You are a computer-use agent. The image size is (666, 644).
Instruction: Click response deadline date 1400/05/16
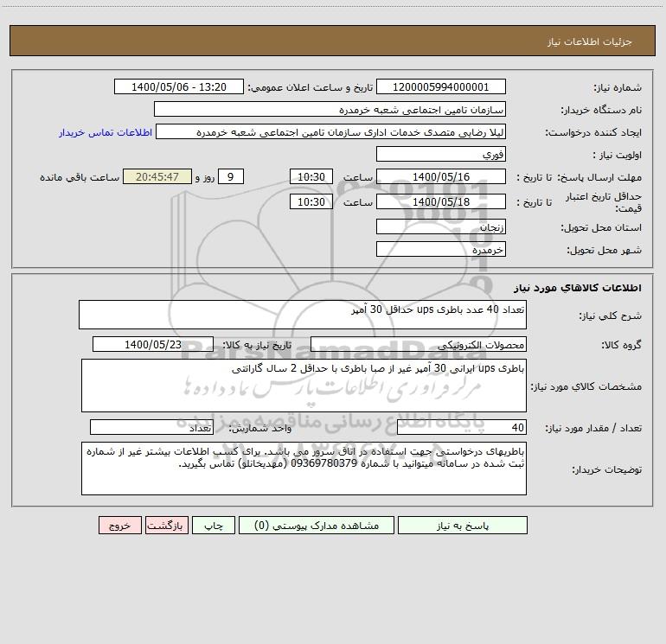441,176
